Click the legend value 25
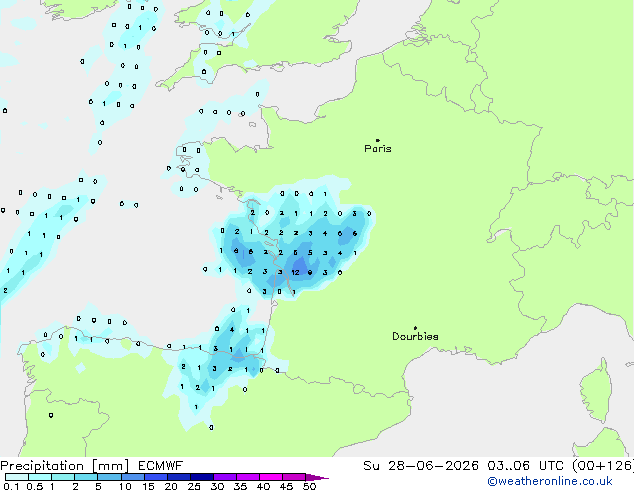Screen dimensions: 634x490 click(194, 486)
